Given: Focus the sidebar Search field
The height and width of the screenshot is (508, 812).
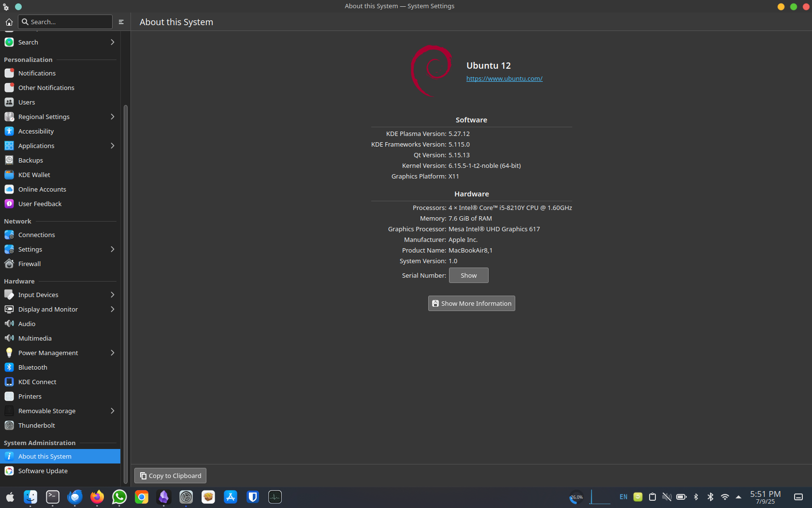Looking at the screenshot, I should click(65, 22).
